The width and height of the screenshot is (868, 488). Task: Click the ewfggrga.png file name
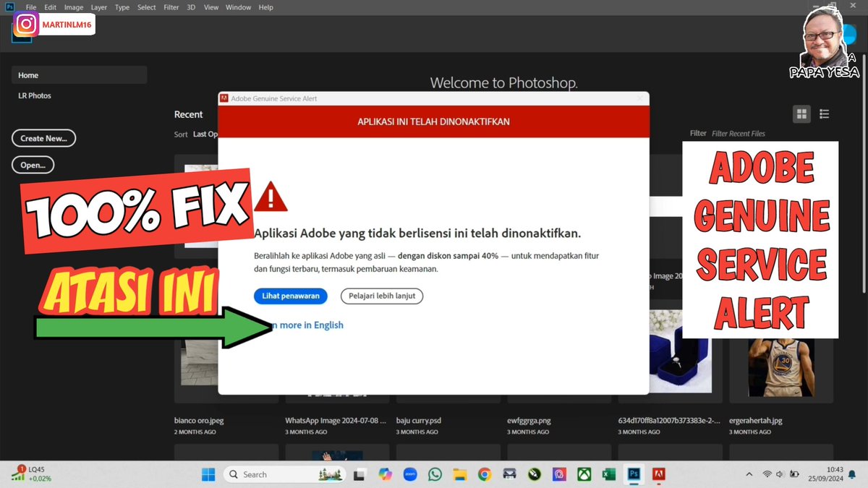pos(530,420)
